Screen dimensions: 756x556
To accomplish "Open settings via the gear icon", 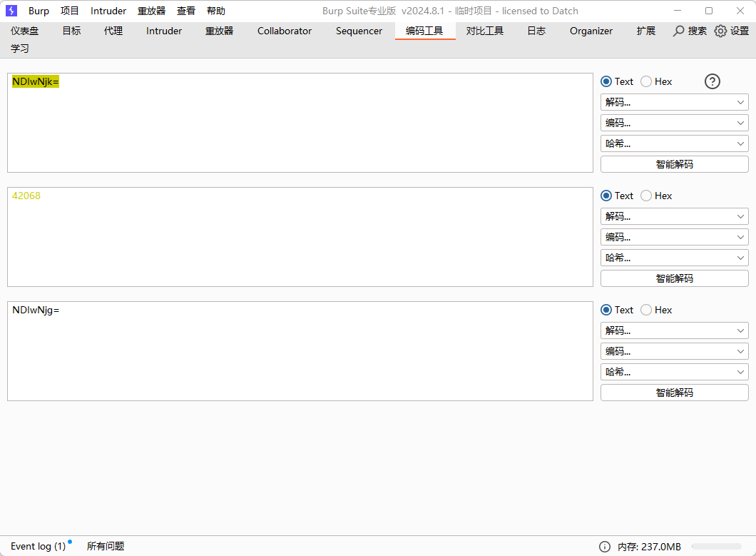I will (x=720, y=31).
